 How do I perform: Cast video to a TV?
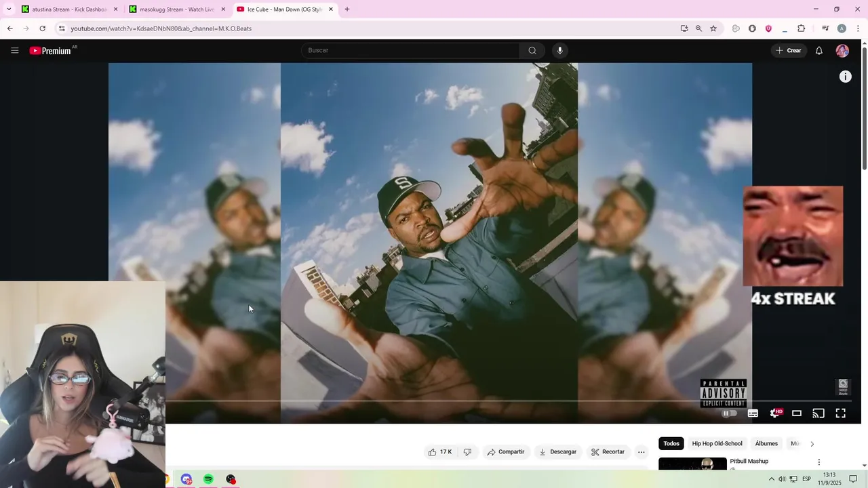(x=818, y=413)
